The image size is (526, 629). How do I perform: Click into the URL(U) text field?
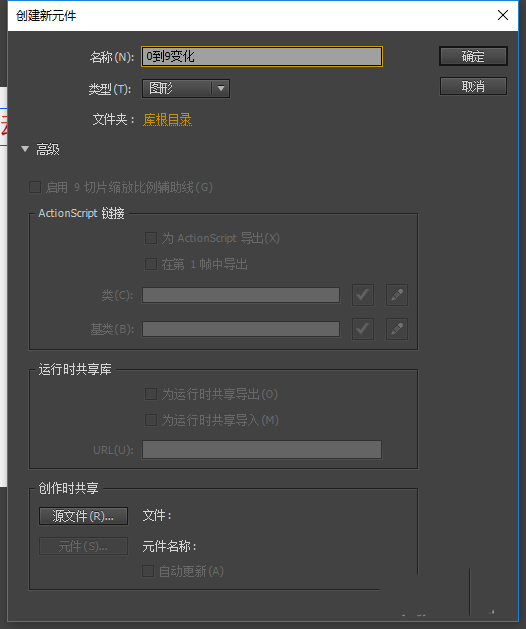(262, 450)
